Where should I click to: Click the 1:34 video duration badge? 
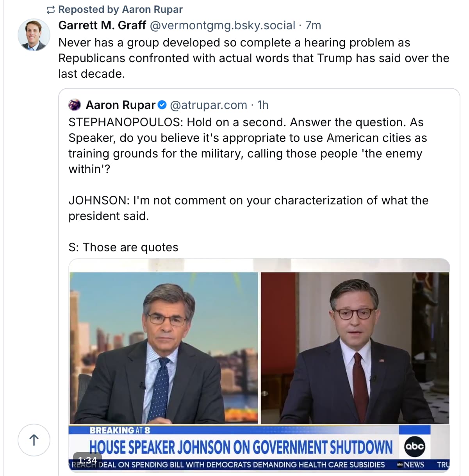click(x=87, y=460)
